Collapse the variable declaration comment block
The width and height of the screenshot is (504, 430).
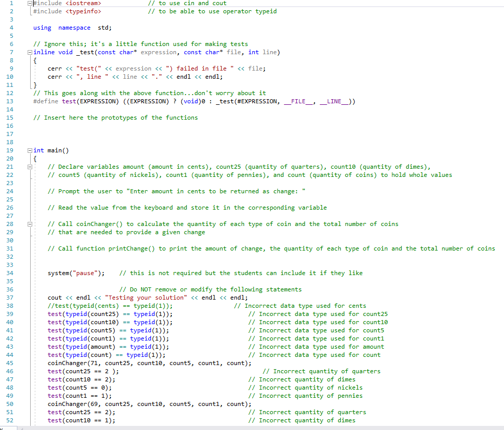[x=30, y=166]
